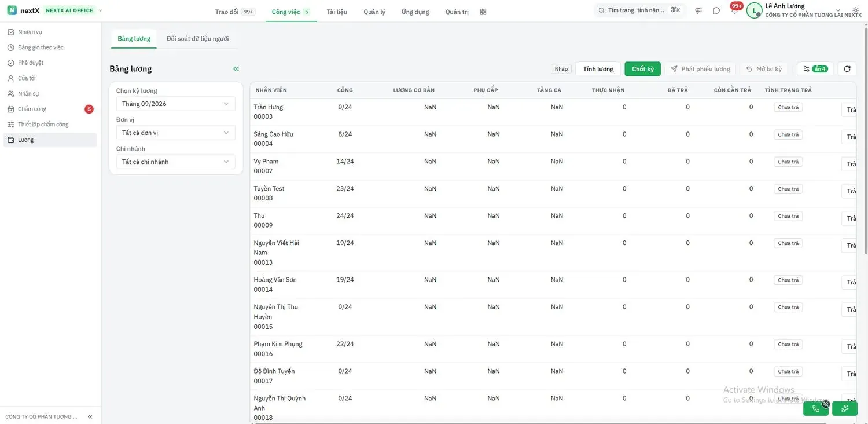Open the chat bubble icon in header
Viewport: 868px width, 424px height.
click(x=716, y=10)
